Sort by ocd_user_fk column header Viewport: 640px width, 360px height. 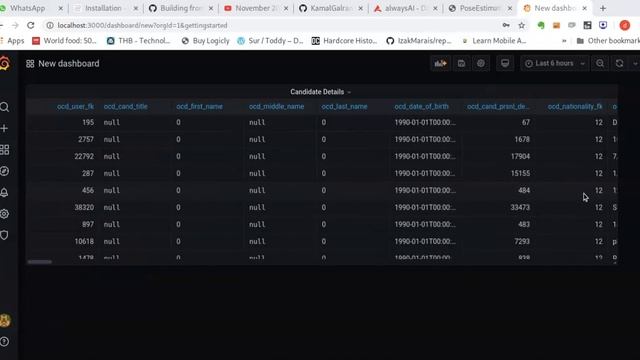click(76, 107)
